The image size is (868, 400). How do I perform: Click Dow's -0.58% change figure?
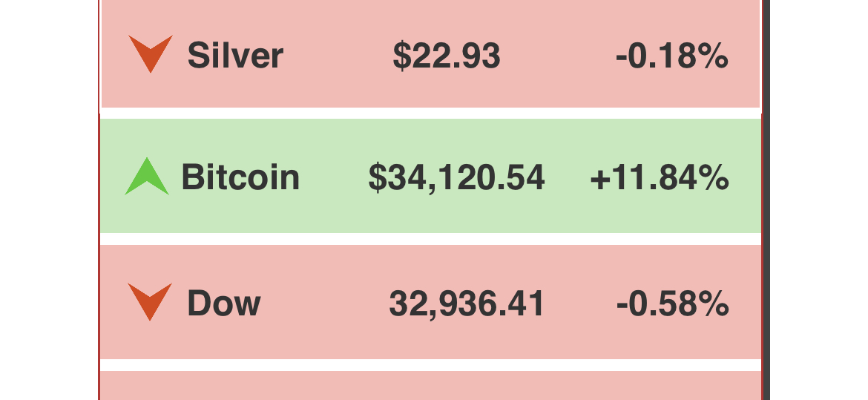(x=673, y=304)
